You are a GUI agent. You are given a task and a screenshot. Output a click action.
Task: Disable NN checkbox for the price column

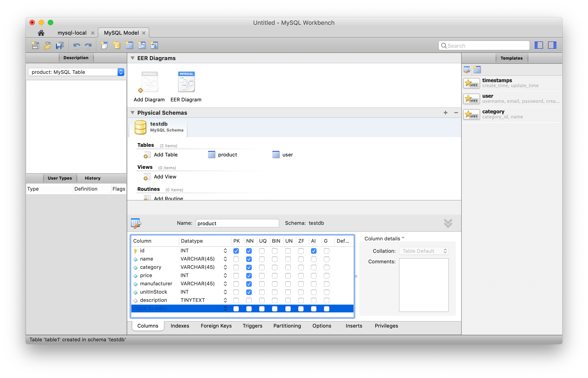(249, 275)
